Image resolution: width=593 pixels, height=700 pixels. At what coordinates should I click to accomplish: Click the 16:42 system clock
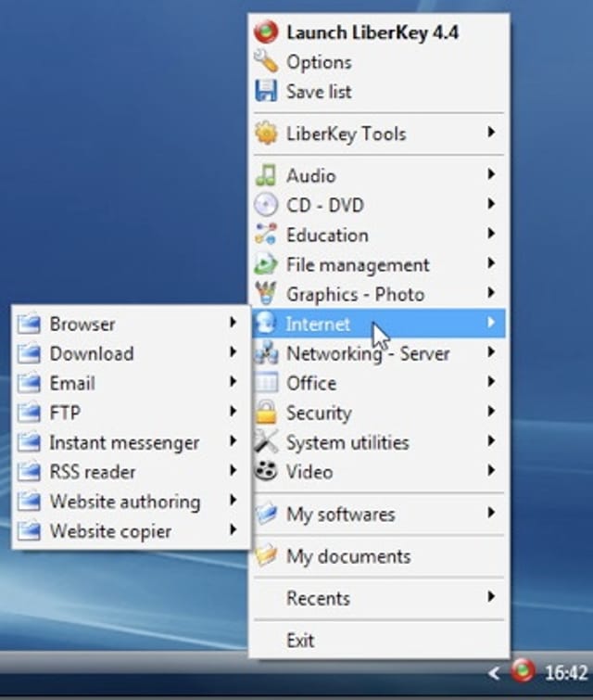(566, 672)
